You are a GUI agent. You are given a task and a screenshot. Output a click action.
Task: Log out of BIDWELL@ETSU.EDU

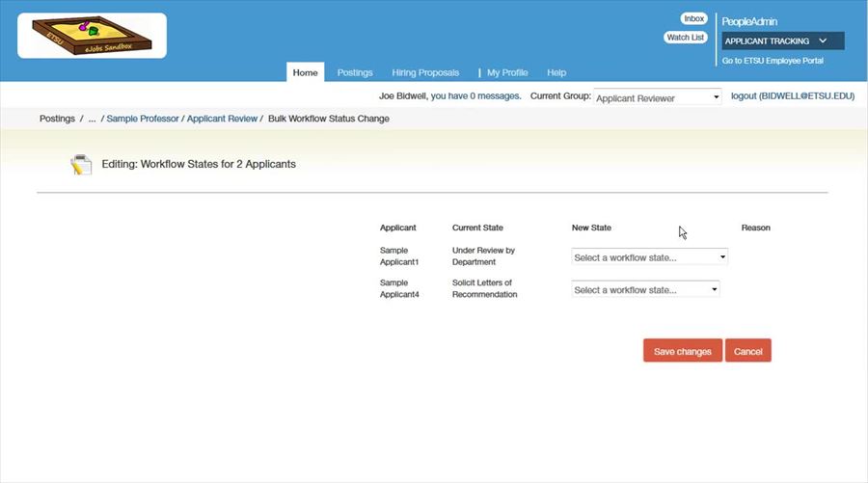pyautogui.click(x=792, y=96)
